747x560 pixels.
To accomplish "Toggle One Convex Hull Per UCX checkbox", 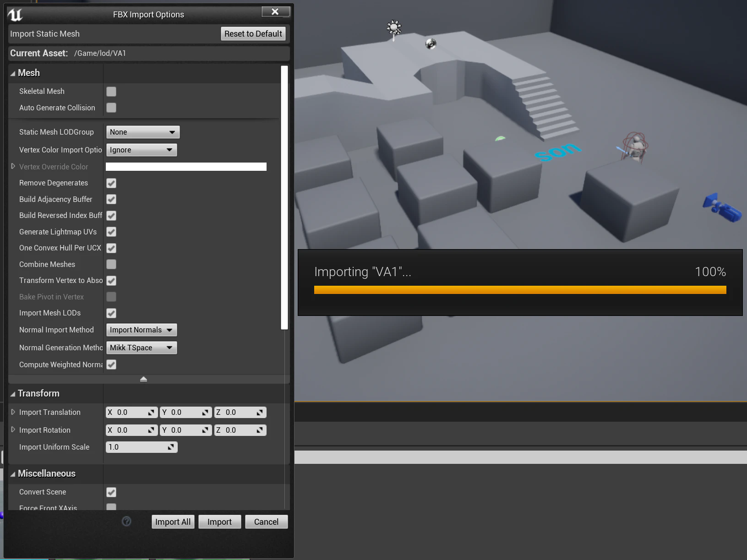I will pos(111,248).
